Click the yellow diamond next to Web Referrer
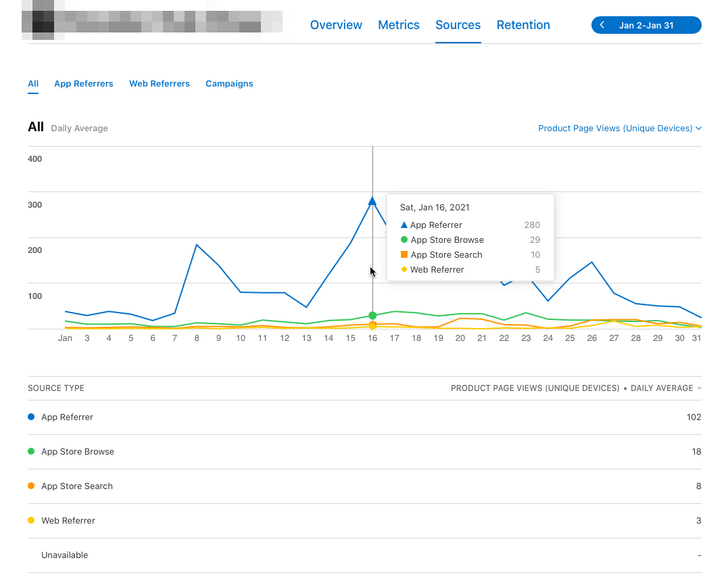The height and width of the screenshot is (575, 728). pyautogui.click(x=404, y=269)
